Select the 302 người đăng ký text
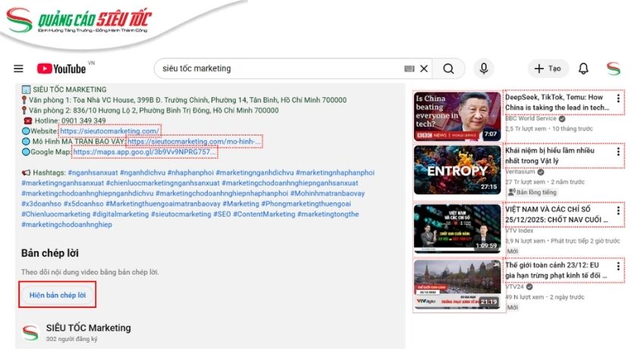This screenshot has height=364, width=637. [x=71, y=339]
